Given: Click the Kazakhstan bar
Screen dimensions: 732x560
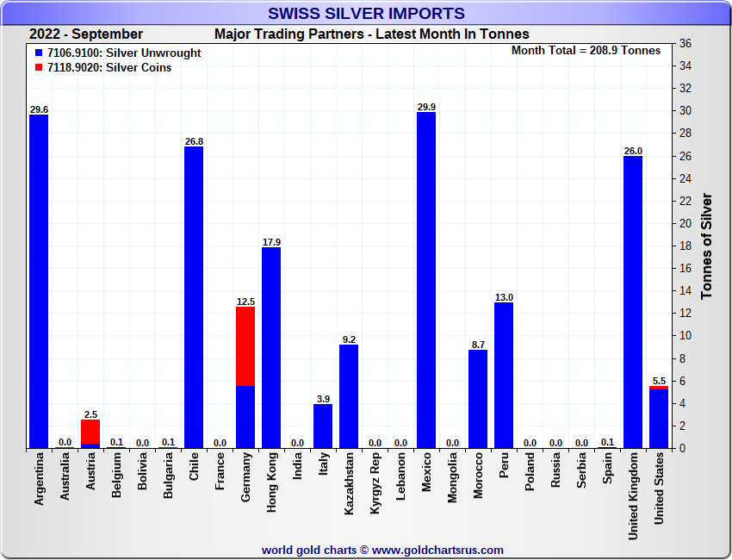Looking at the screenshot, I should (349, 396).
